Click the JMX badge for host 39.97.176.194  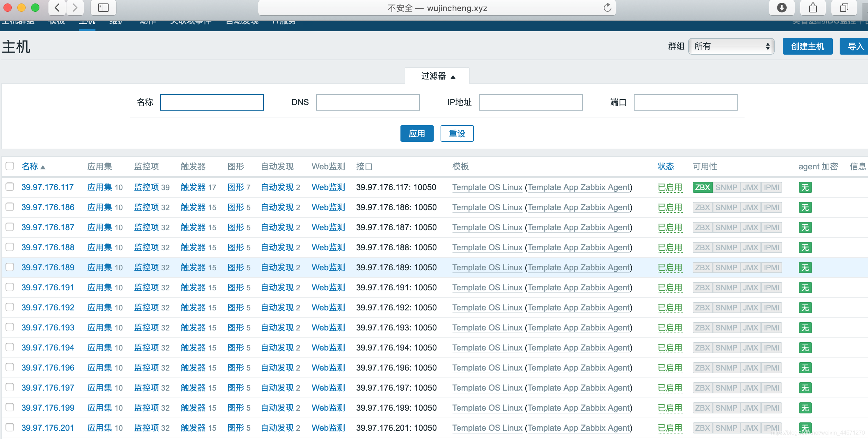(750, 348)
